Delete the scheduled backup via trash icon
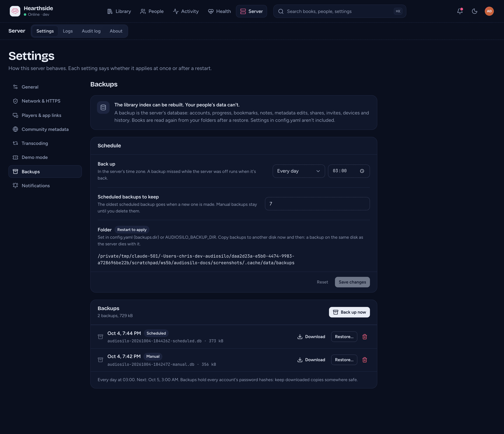 pyautogui.click(x=365, y=337)
